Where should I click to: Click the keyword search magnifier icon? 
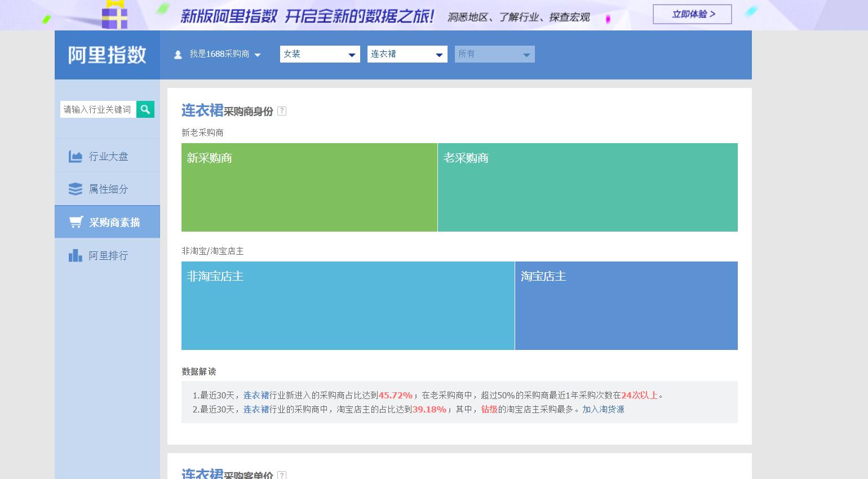pyautogui.click(x=145, y=109)
